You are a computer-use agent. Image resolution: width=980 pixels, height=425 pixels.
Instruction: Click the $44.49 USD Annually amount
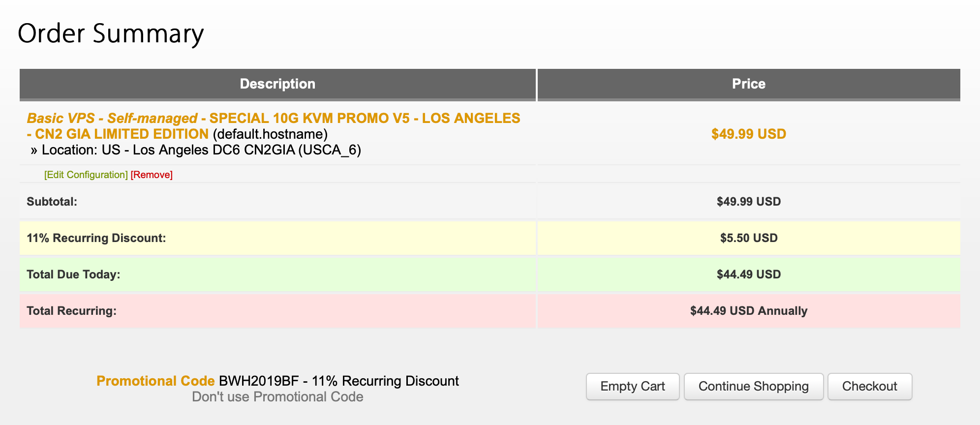(x=748, y=311)
